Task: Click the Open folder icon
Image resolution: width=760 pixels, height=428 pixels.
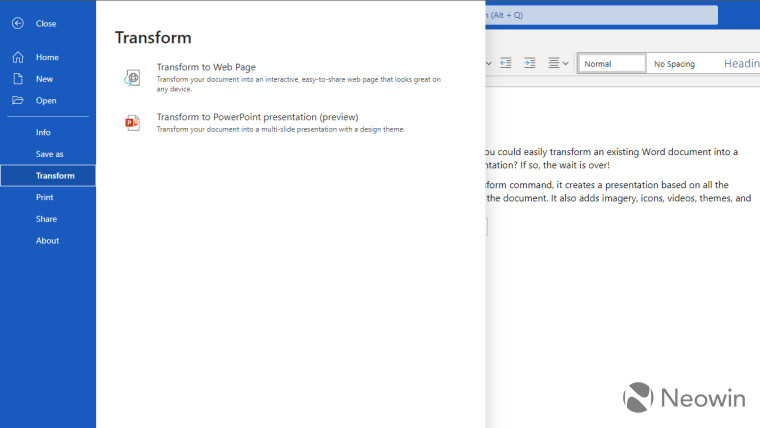Action: pos(18,100)
